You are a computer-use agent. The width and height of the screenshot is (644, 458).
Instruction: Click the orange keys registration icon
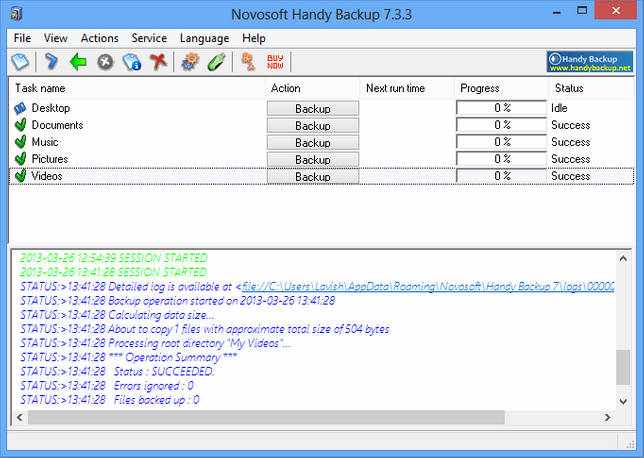pos(248,62)
